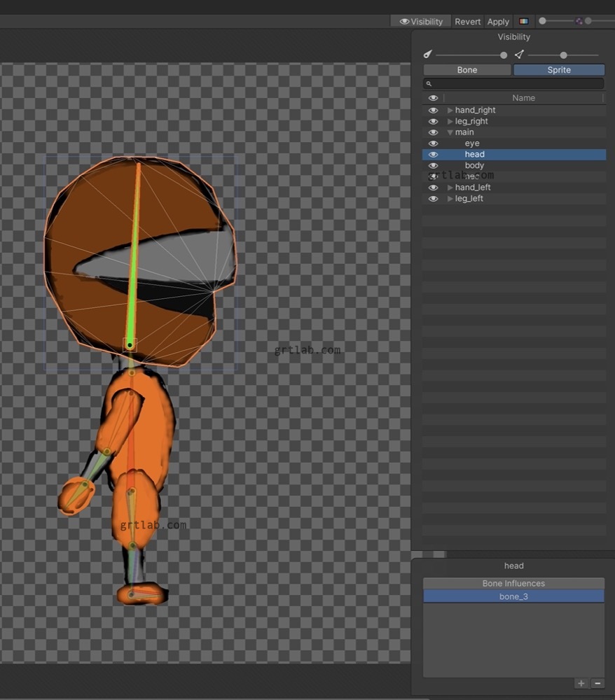Select bone_3 in Bone Influences list

click(513, 596)
